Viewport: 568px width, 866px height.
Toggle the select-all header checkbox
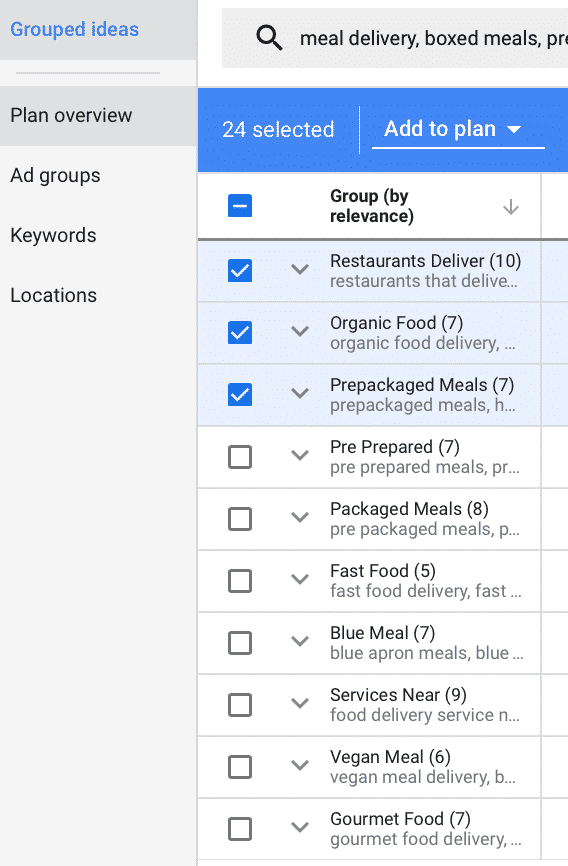pyautogui.click(x=240, y=205)
